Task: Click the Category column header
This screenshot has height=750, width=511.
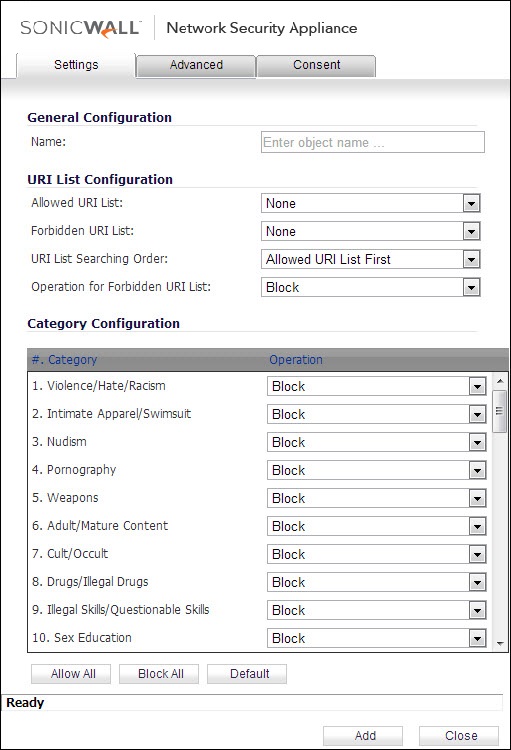Action: 65,360
